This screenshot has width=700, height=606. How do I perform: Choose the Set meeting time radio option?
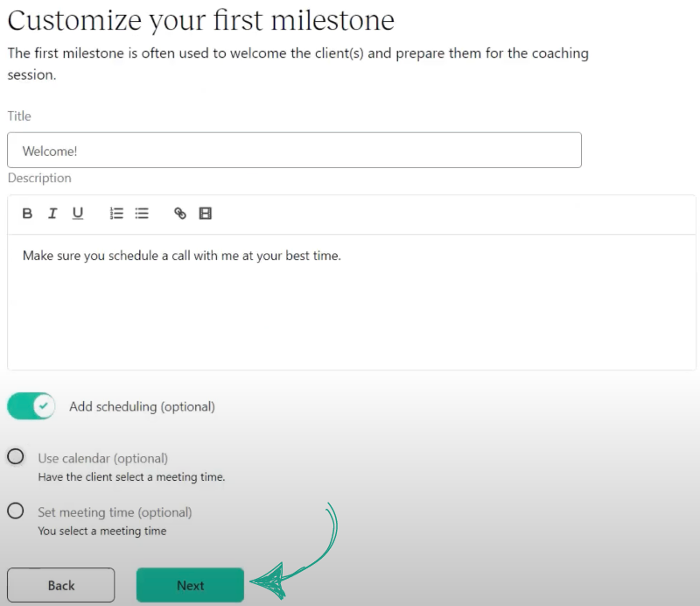[x=16, y=511]
